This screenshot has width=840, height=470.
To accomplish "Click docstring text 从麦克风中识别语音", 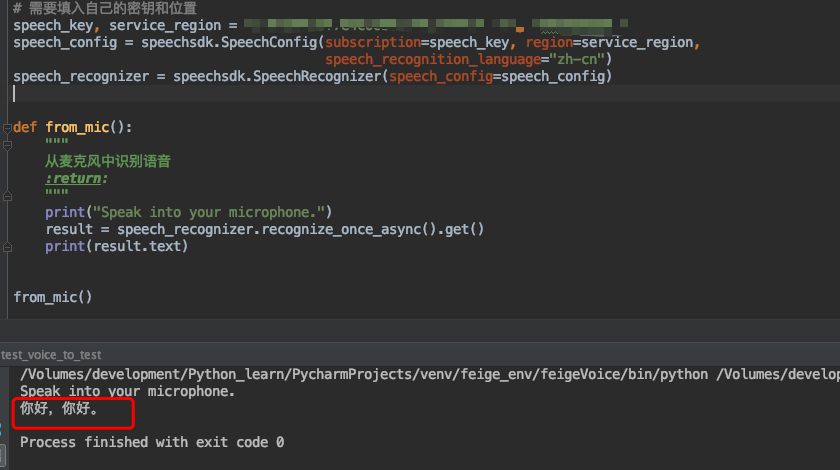I will coord(108,161).
